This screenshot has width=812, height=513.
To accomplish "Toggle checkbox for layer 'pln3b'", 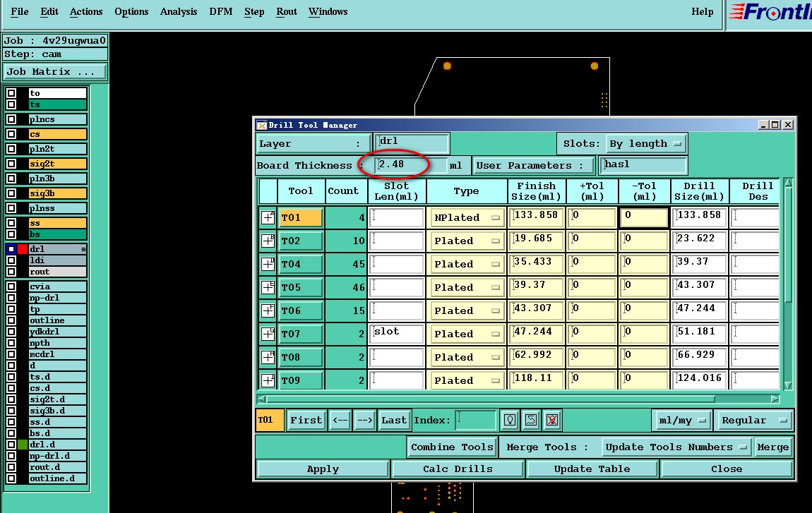I will (x=11, y=179).
